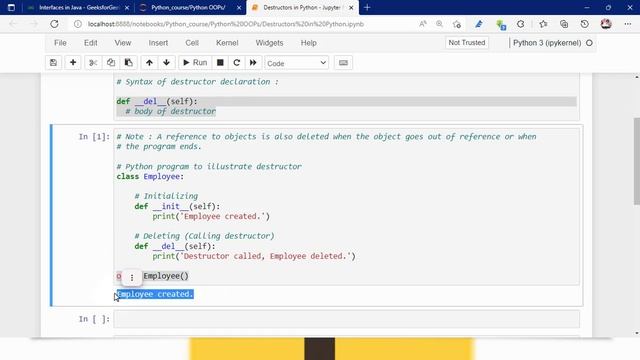The height and width of the screenshot is (360, 640).
Task: Save notebook with the floppy disk icon
Action: pos(53,63)
